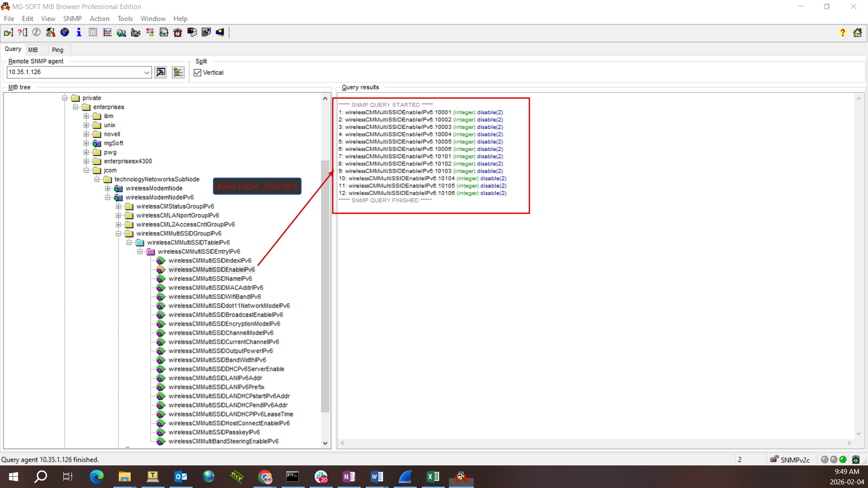Switch to the Ping tab
Image resolution: width=868 pixels, height=488 pixels.
[57, 50]
